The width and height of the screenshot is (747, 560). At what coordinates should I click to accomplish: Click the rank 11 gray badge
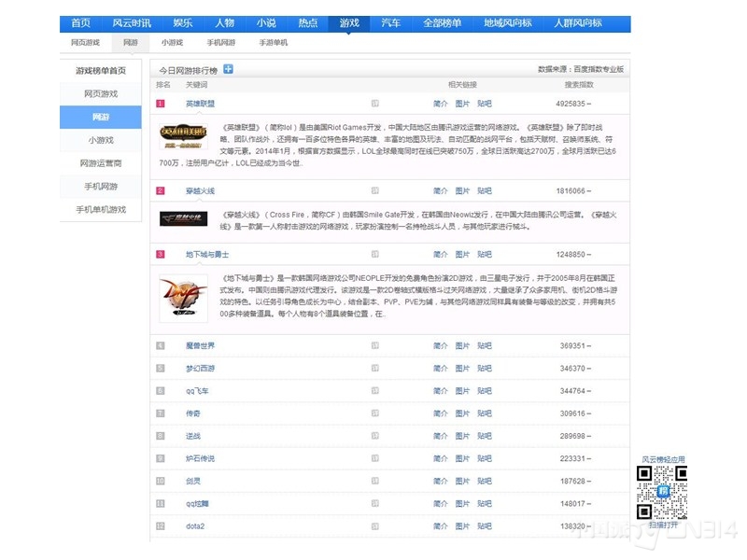161,503
